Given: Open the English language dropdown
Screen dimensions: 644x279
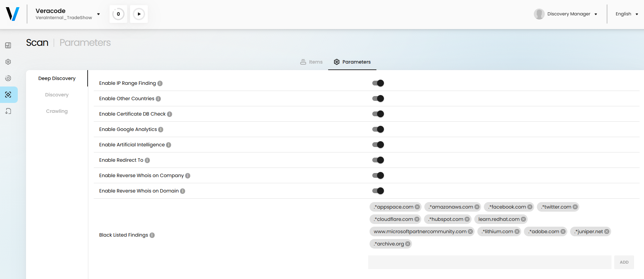Looking at the screenshot, I should coord(627,14).
